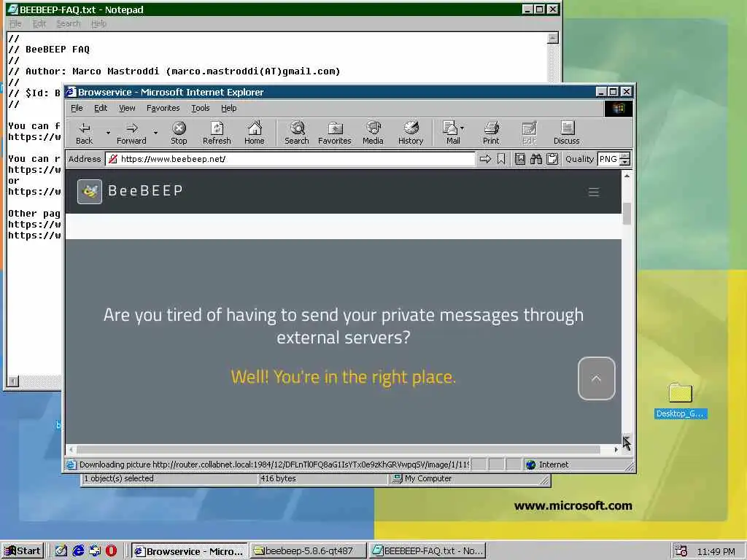Open the View menu in Internet Explorer

pos(127,108)
